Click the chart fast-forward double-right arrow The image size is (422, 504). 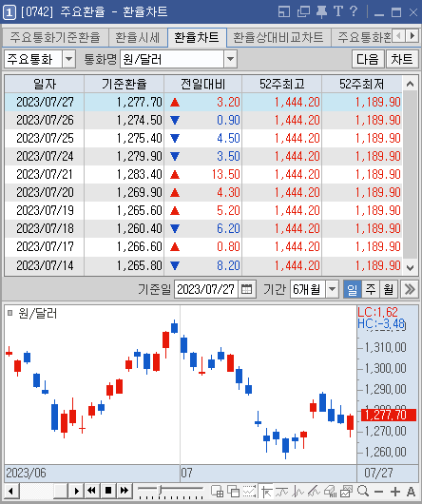pyautogui.click(x=125, y=491)
